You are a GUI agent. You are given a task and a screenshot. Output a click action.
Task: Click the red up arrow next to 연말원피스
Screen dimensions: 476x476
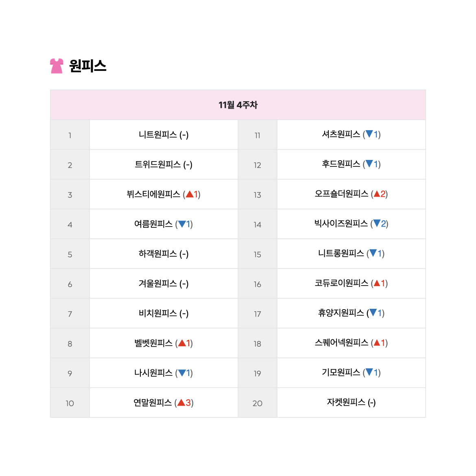click(181, 402)
